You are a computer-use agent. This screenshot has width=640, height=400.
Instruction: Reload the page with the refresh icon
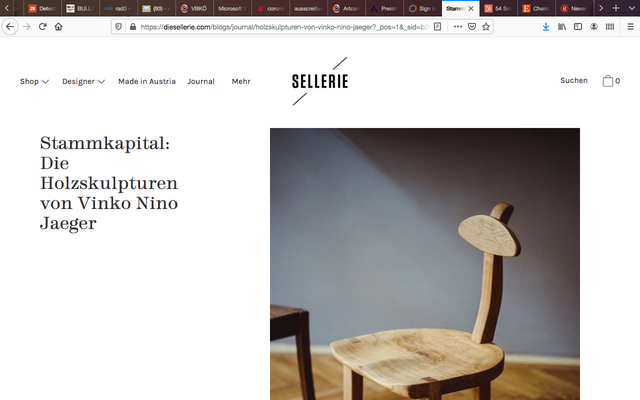click(x=42, y=27)
